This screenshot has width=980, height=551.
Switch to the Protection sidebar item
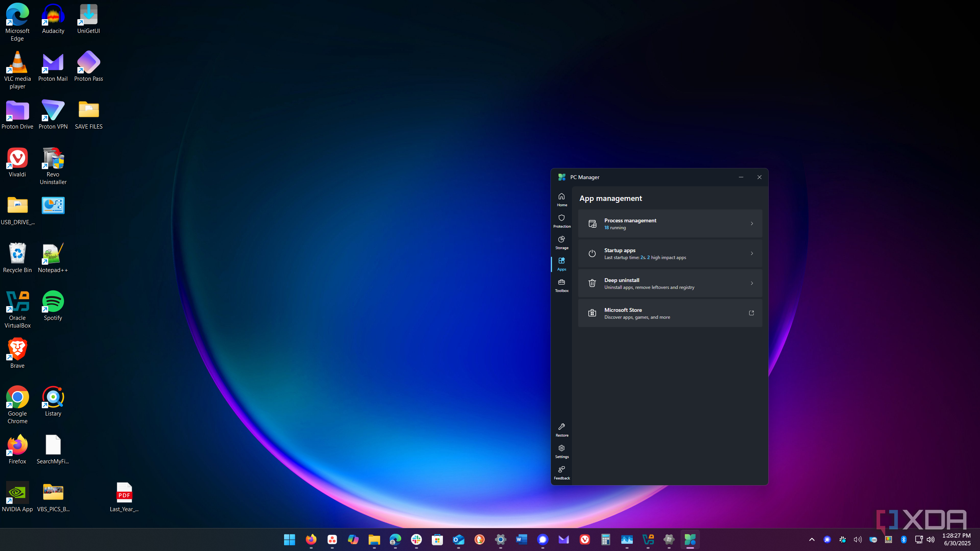(562, 221)
